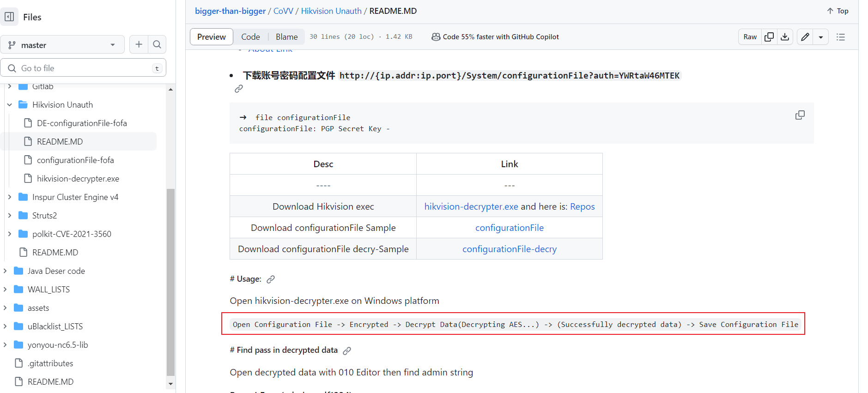Open DE-configurationFile-fofa file
The height and width of the screenshot is (393, 868).
[x=82, y=123]
